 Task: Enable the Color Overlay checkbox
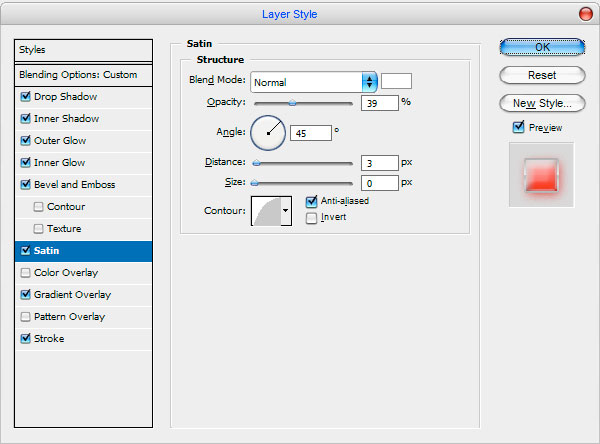coord(26,273)
